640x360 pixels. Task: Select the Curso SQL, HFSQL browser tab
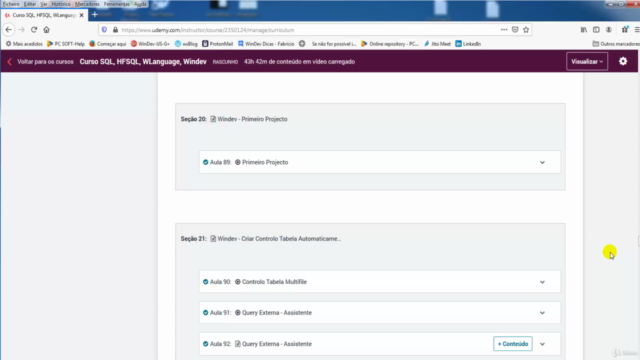[44, 15]
